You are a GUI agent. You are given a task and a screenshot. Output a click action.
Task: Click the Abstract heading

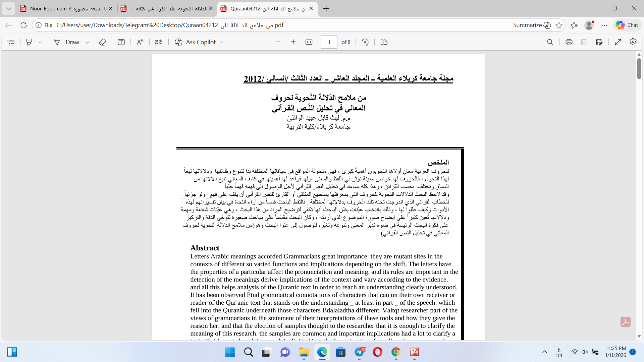click(x=205, y=248)
